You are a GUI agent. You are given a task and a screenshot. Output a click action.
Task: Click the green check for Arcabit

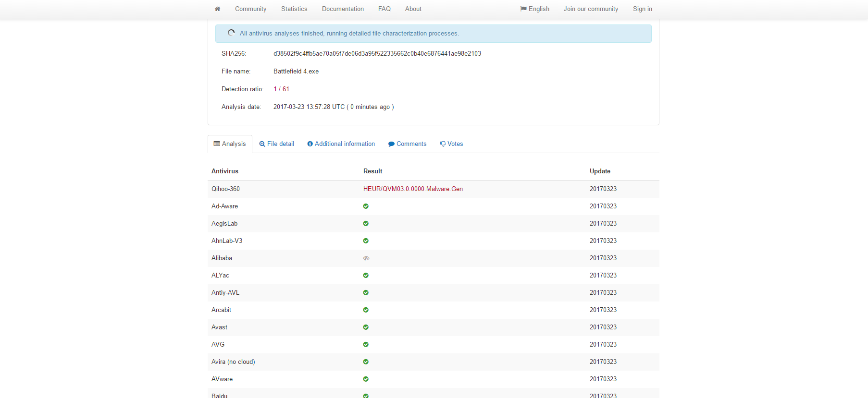(x=366, y=310)
